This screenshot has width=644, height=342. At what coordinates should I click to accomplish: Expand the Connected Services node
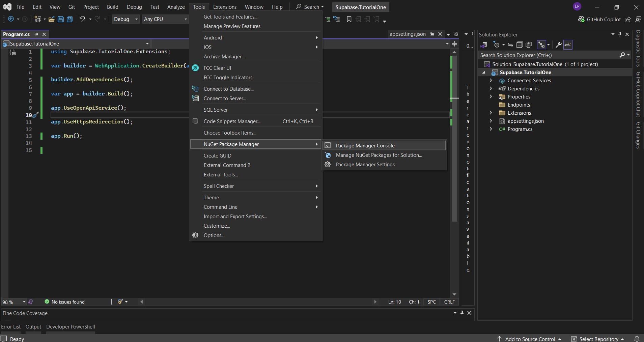491,80
